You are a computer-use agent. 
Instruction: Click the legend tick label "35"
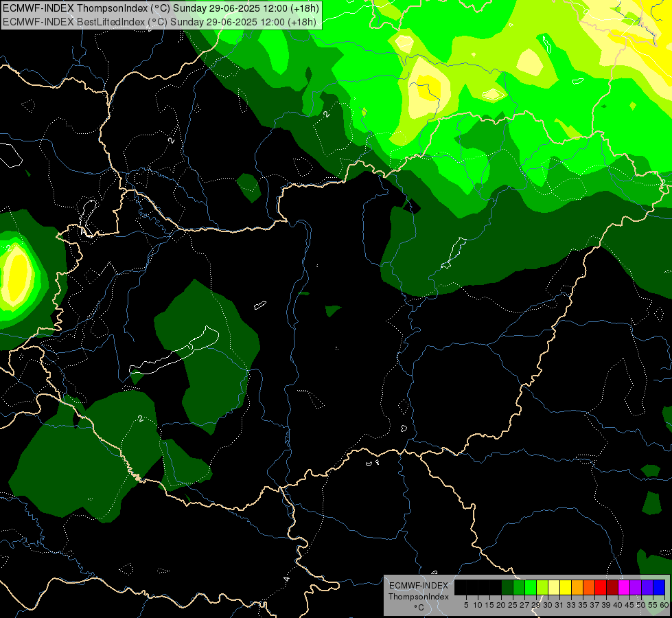coord(583,605)
